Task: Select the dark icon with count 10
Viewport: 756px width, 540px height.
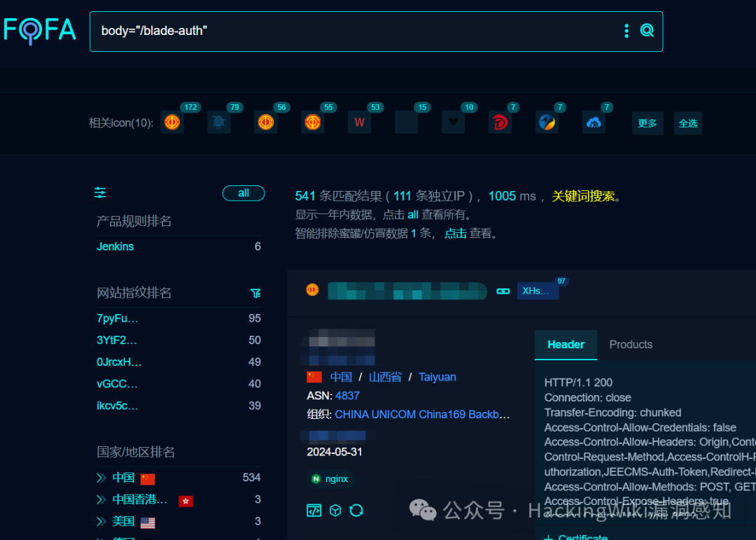Action: point(453,122)
